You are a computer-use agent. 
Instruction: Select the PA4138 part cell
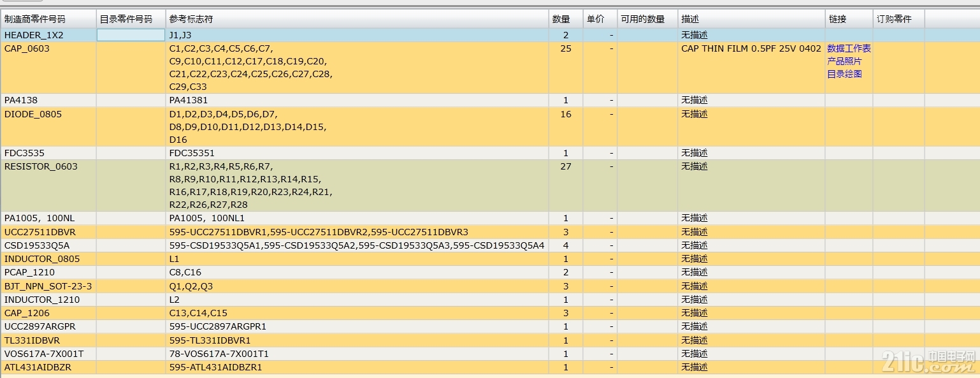pos(48,100)
